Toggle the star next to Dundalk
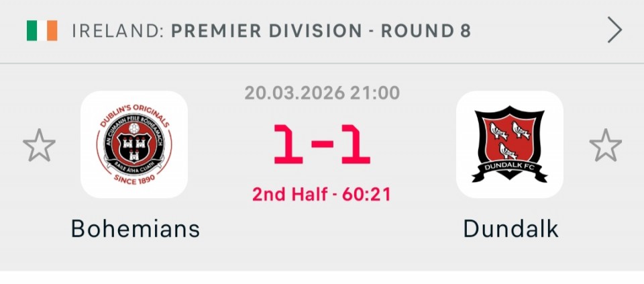The height and width of the screenshot is (284, 644). pos(605,145)
